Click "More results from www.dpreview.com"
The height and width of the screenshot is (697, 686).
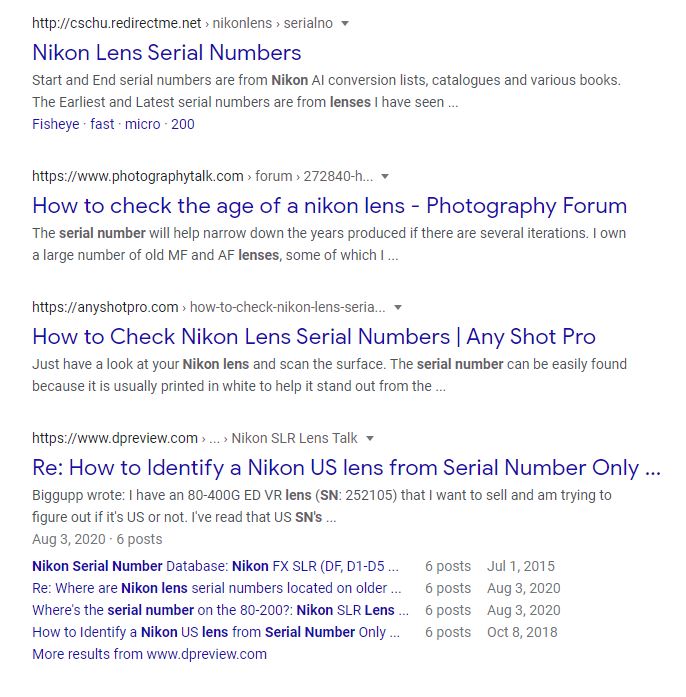click(x=149, y=654)
